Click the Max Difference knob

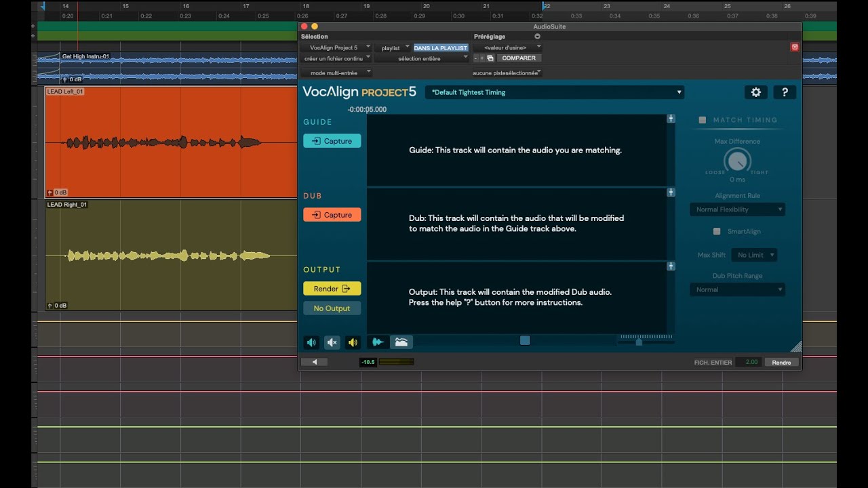pyautogui.click(x=737, y=161)
